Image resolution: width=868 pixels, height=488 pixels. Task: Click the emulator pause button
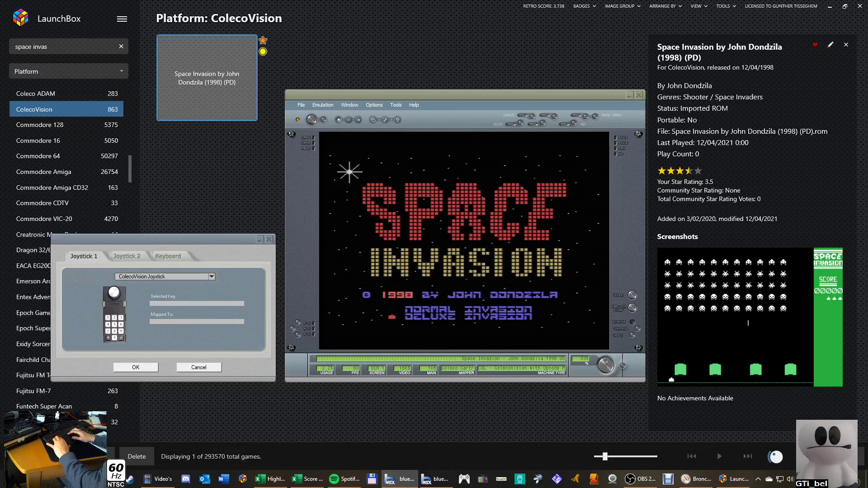point(349,120)
